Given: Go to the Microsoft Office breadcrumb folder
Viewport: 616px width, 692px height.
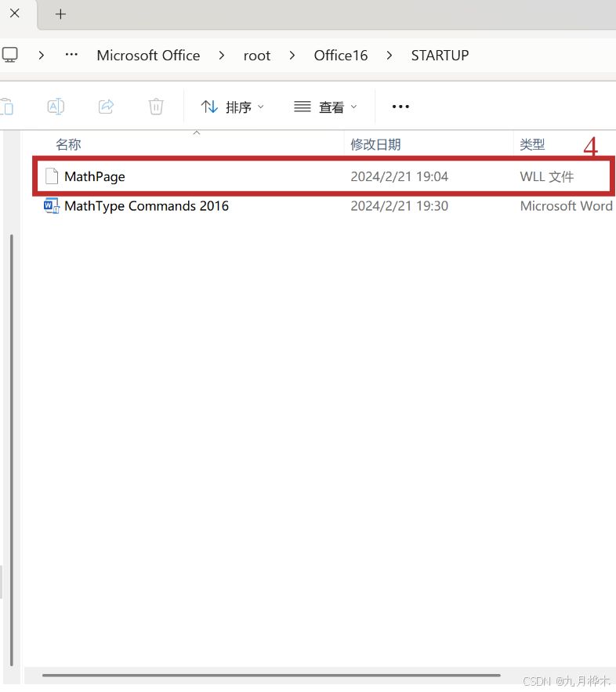Looking at the screenshot, I should pos(148,55).
